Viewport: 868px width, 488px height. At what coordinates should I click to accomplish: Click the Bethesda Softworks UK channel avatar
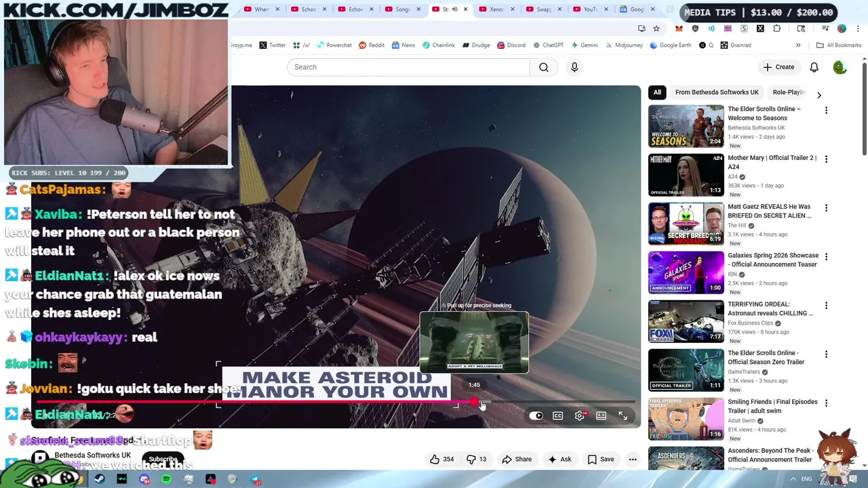point(41,458)
